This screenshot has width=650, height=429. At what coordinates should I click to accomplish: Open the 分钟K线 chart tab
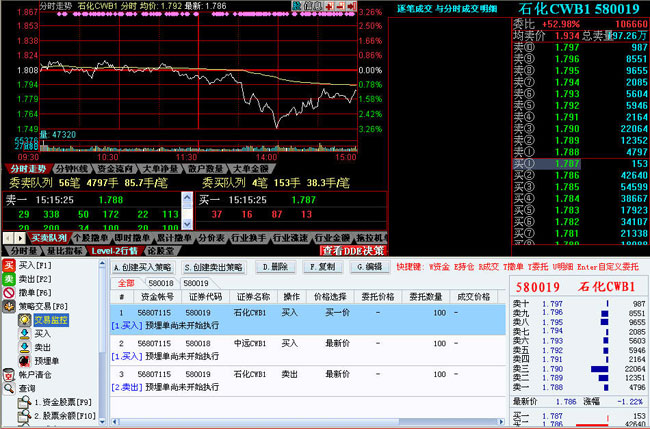click(x=71, y=169)
